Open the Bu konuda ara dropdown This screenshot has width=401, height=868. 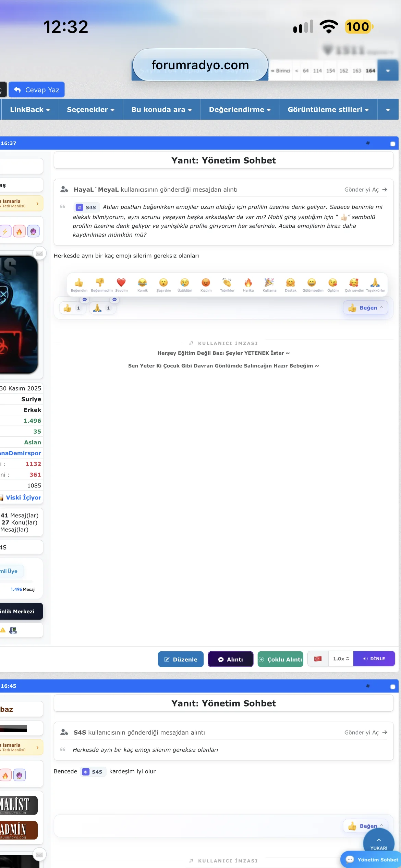pos(162,110)
